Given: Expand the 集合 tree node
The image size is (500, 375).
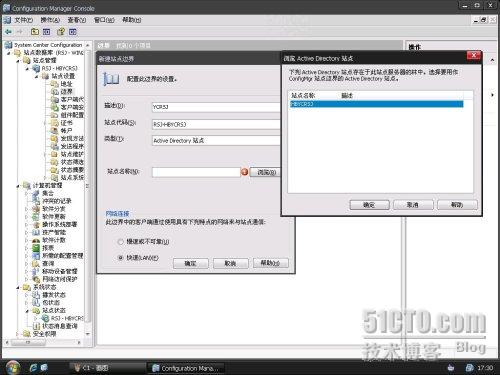Looking at the screenshot, I should click(x=27, y=193).
